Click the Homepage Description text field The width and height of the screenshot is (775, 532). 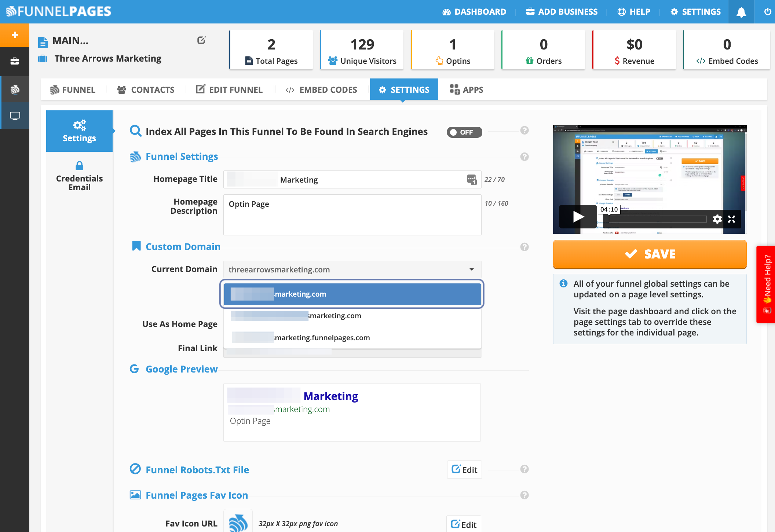coord(352,215)
